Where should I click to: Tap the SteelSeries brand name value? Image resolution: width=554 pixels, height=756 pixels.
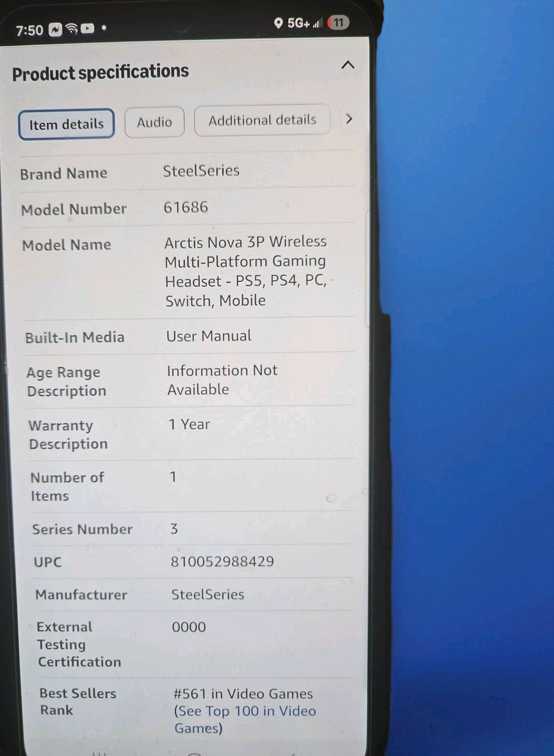[x=201, y=170]
